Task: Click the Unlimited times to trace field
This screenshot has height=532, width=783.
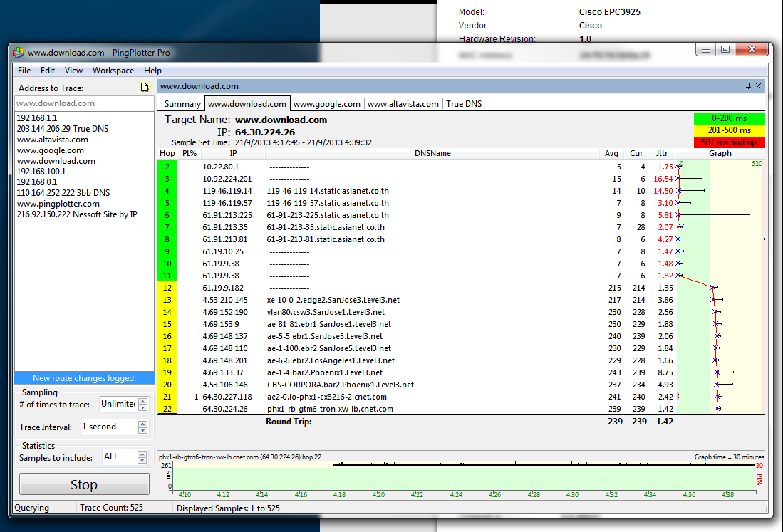Action: click(x=118, y=404)
